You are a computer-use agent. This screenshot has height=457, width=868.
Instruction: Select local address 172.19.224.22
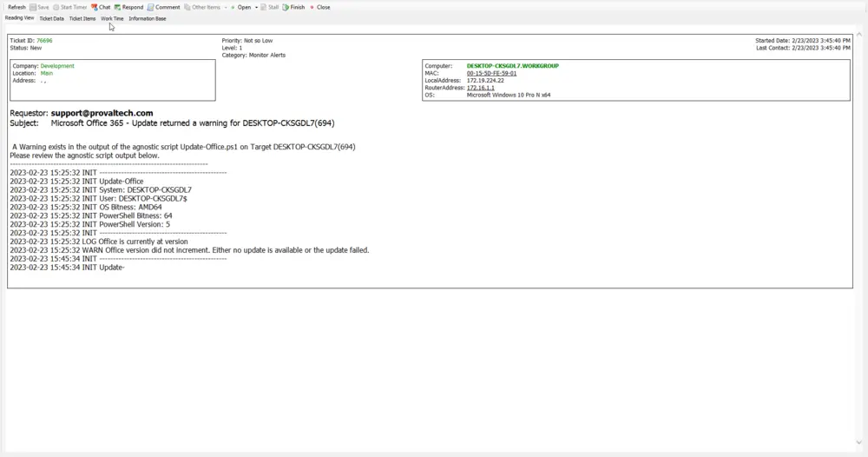pyautogui.click(x=485, y=80)
